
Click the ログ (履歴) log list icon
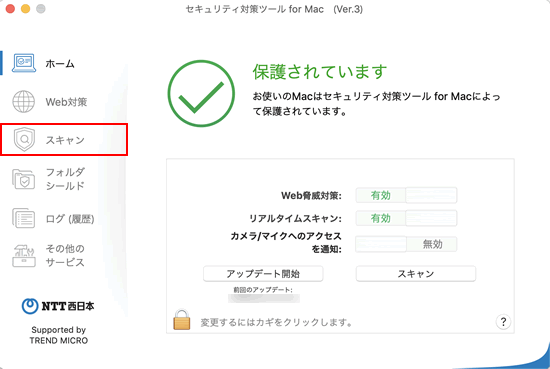(x=24, y=218)
